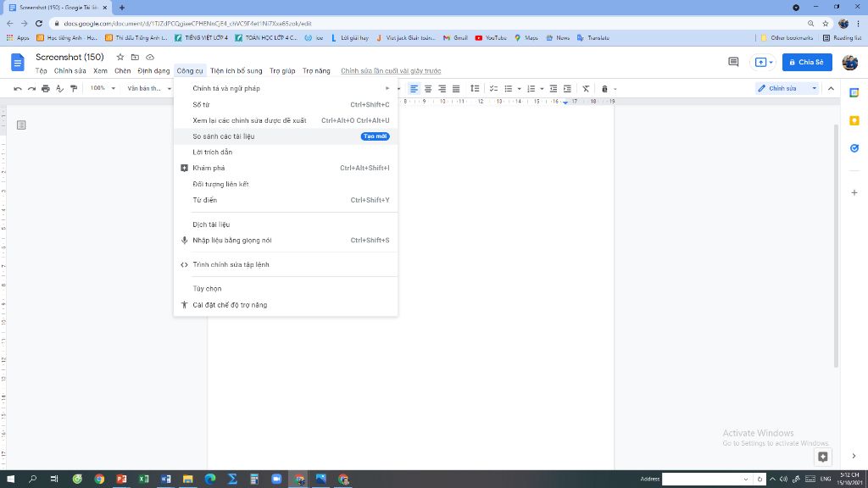Show side panel with bottom-right chevron
The width and height of the screenshot is (868, 488).
click(854, 456)
